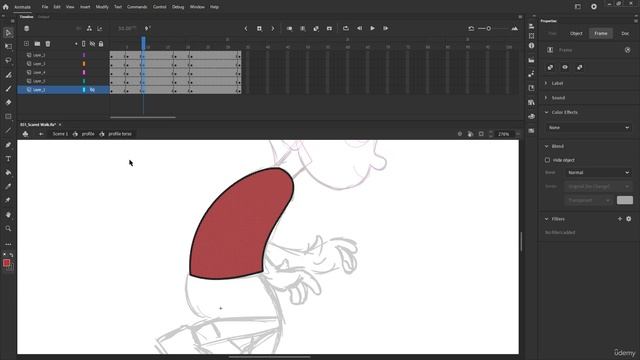Viewport: 640px width, 360px height.
Task: Open the Window menu
Action: click(197, 7)
